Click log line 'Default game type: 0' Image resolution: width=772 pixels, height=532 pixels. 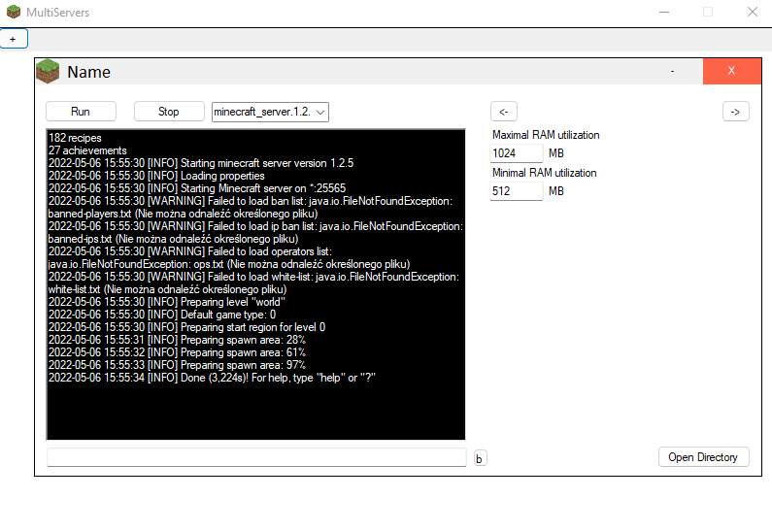[x=162, y=315]
